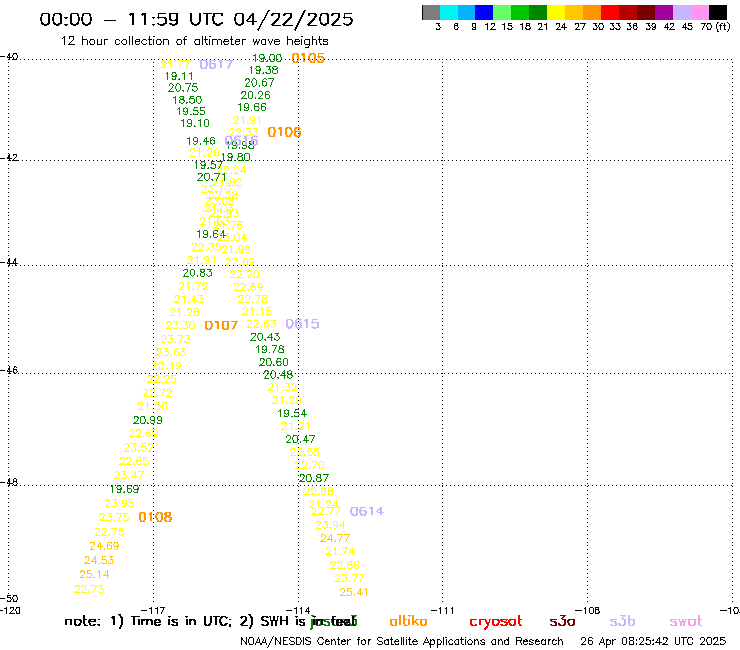Pick the purple legend swatch
740x650 pixels.
click(x=664, y=12)
